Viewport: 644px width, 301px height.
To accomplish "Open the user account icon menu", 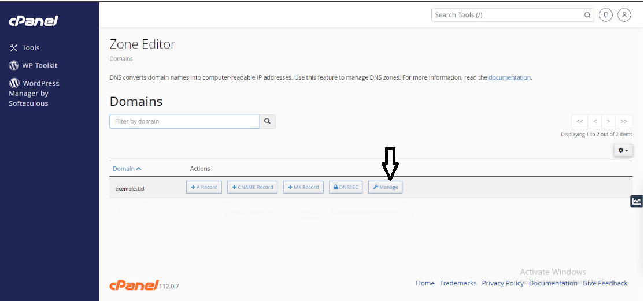I will pos(624,15).
